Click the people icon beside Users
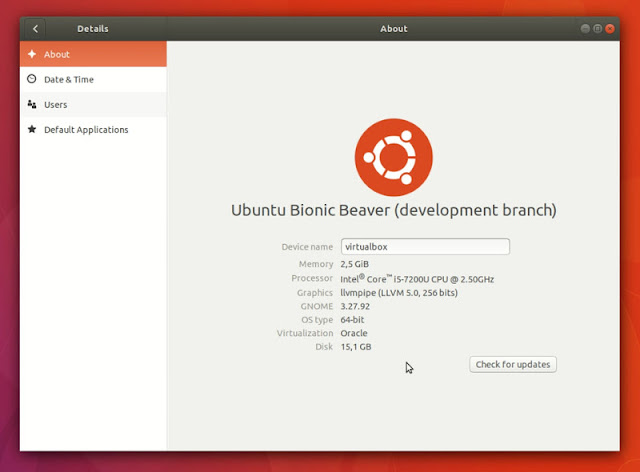Screen dimensions: 640x472 tap(32, 104)
